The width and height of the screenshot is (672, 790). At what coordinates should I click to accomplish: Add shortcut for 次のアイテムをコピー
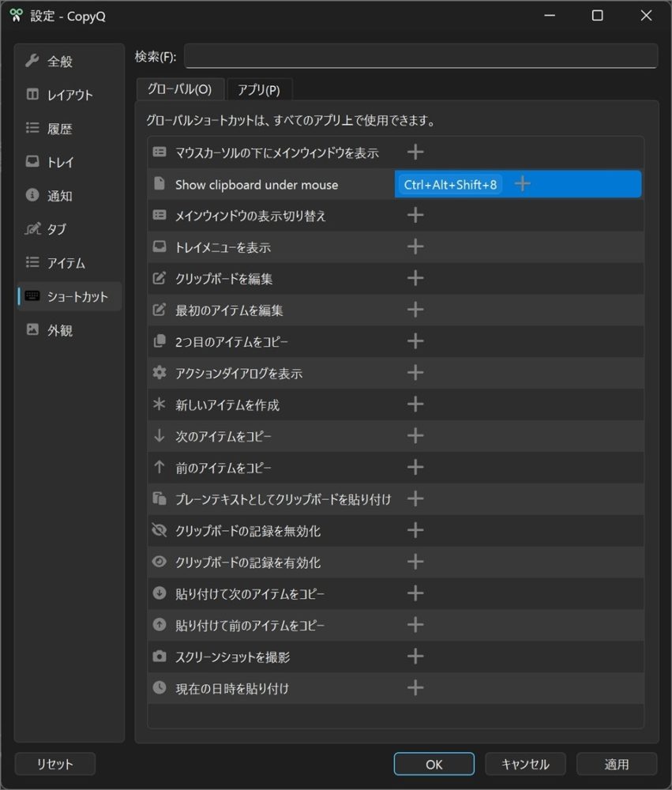[415, 436]
